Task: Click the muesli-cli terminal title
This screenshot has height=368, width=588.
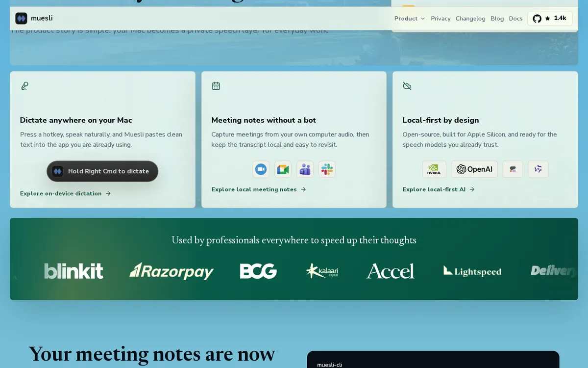Action: pos(329,365)
